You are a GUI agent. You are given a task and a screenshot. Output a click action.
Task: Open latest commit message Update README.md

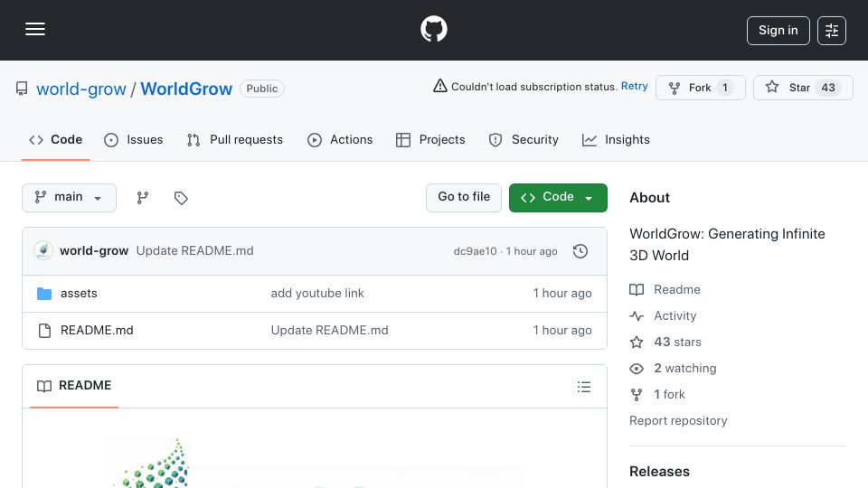point(195,250)
